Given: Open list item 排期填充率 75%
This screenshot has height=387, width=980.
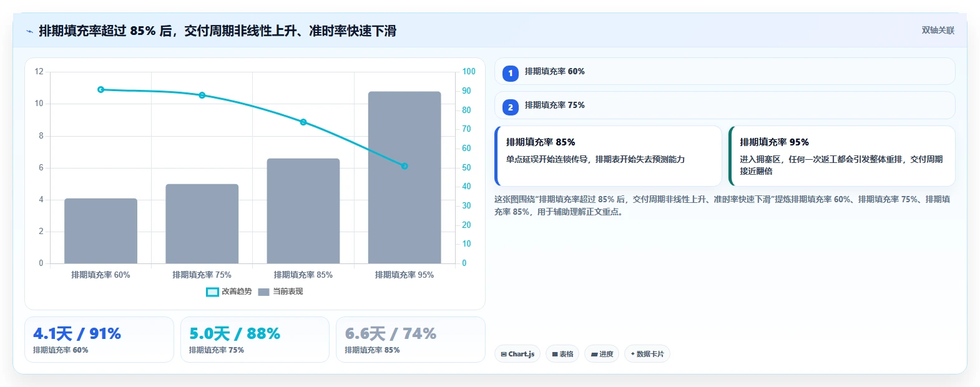Looking at the screenshot, I should pos(725,105).
